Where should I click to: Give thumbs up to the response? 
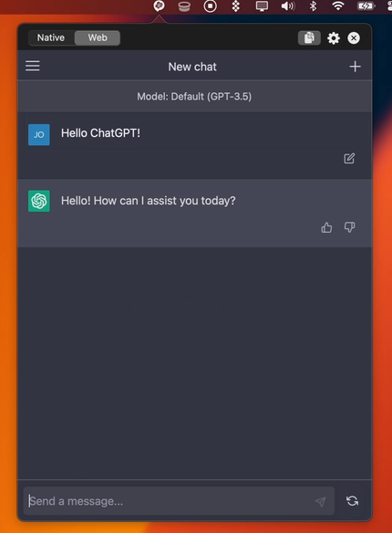(x=326, y=227)
